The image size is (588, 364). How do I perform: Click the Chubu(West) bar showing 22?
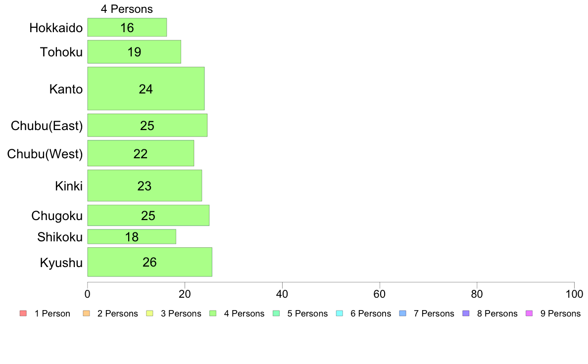[x=141, y=153]
